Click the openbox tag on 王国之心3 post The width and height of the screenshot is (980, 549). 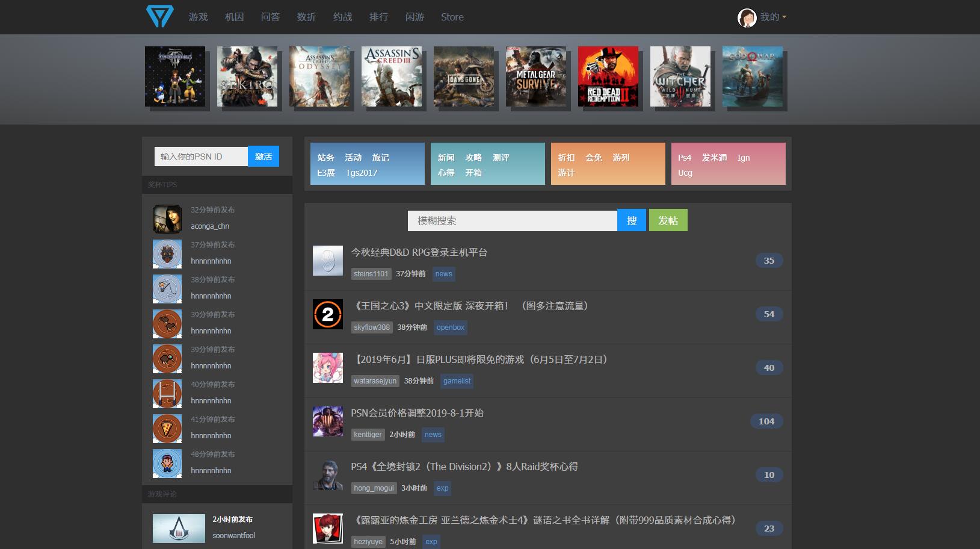point(451,327)
